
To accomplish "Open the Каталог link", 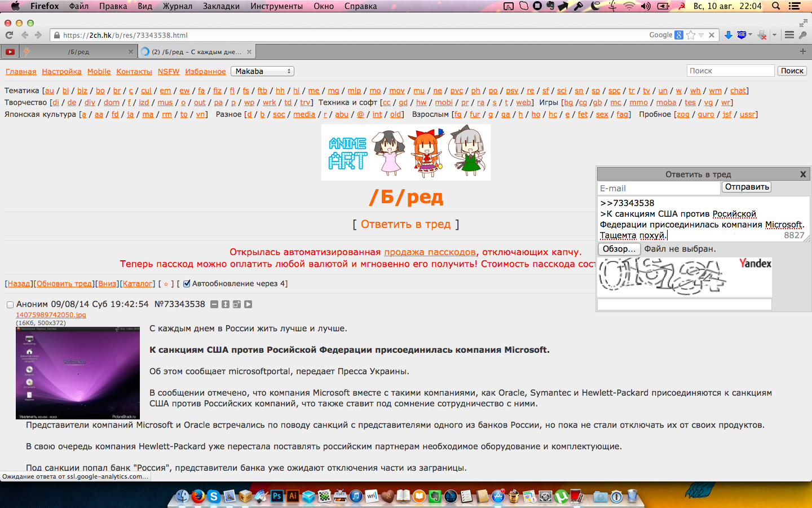I will 138,284.
